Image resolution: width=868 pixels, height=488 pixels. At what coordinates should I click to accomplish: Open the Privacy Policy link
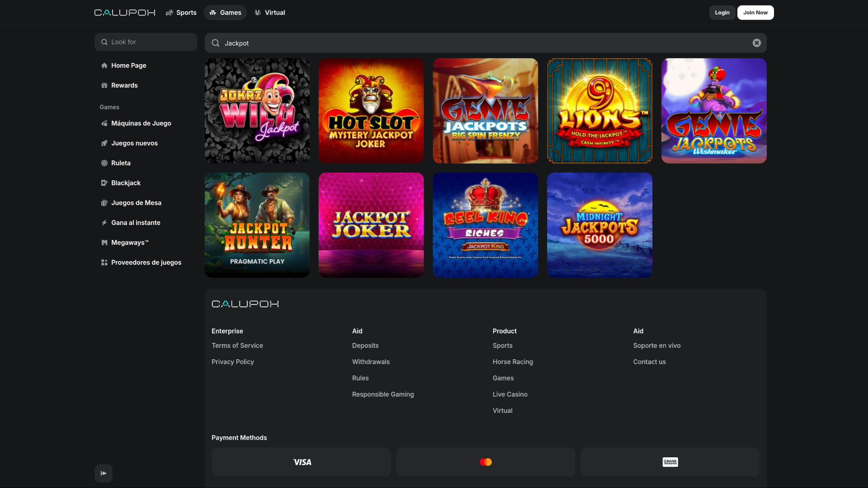pos(232,361)
